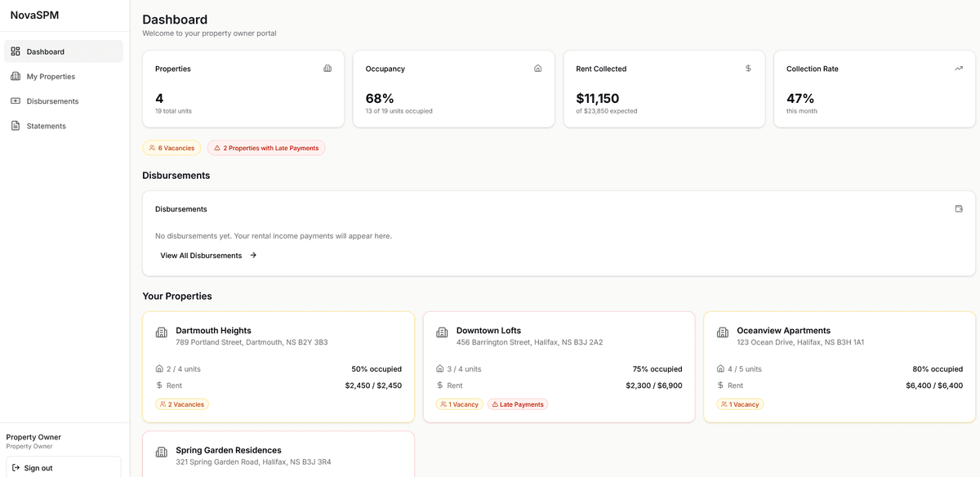Click the dollar icon on Rent Collected card

pyautogui.click(x=747, y=69)
